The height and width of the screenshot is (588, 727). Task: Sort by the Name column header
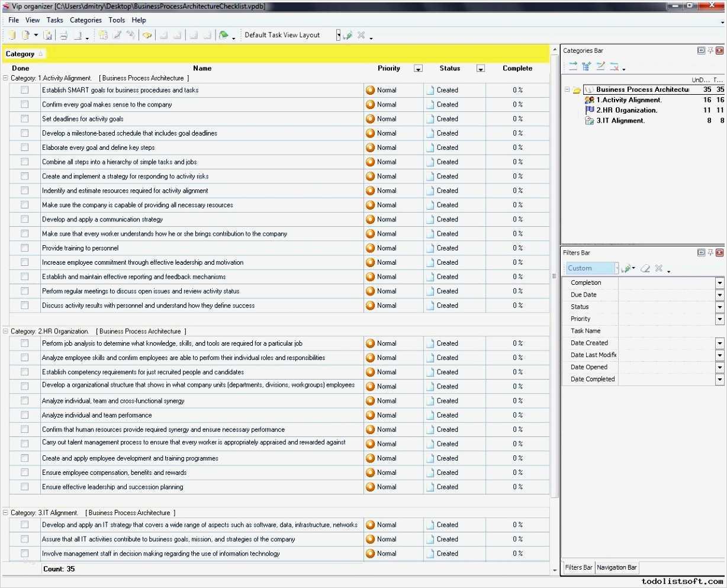point(202,68)
